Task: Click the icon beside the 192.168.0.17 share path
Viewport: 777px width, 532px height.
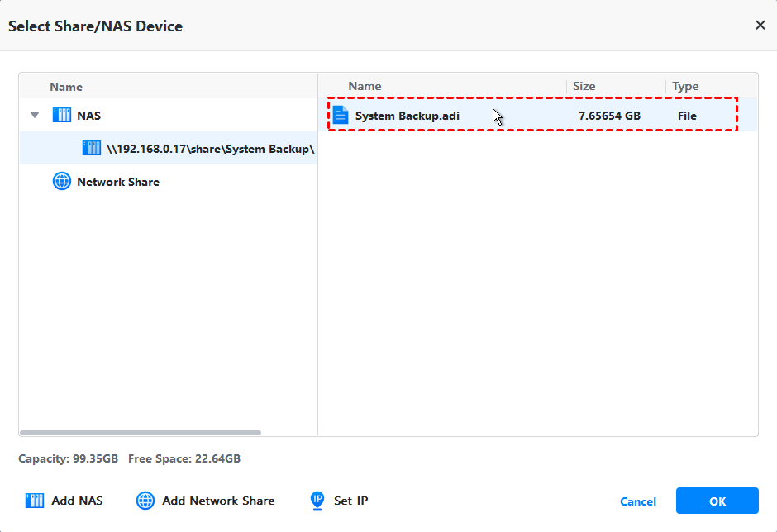Action: click(92, 149)
